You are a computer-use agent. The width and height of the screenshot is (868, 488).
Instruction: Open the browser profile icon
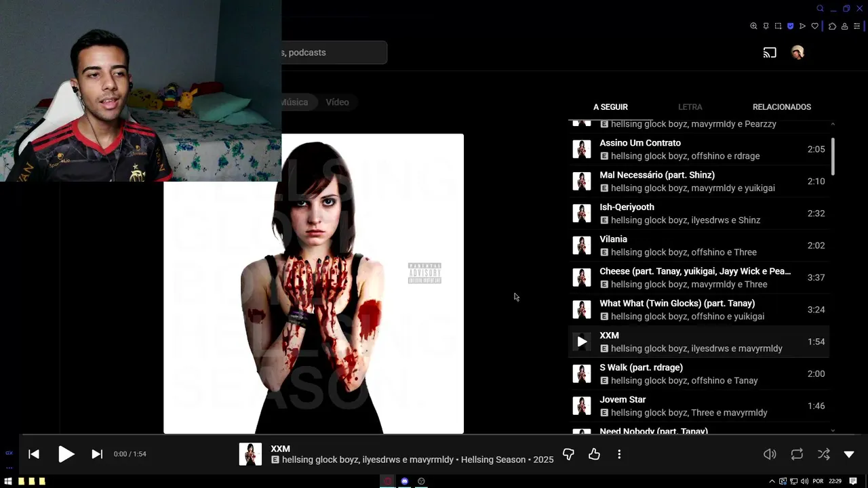(844, 26)
